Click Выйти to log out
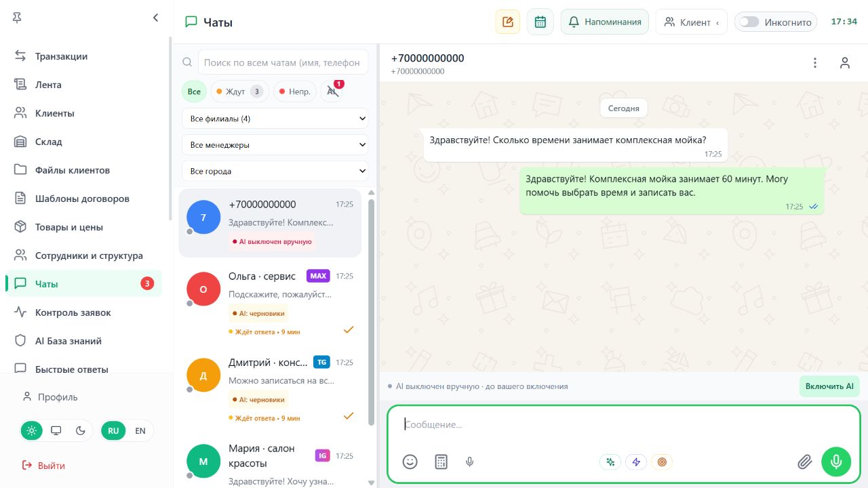Image resolution: width=868 pixels, height=488 pixels. (x=43, y=466)
